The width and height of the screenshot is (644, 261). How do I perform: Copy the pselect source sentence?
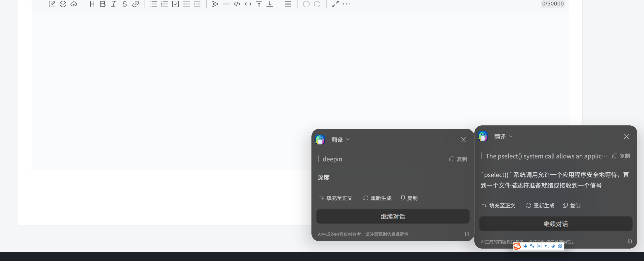click(621, 156)
